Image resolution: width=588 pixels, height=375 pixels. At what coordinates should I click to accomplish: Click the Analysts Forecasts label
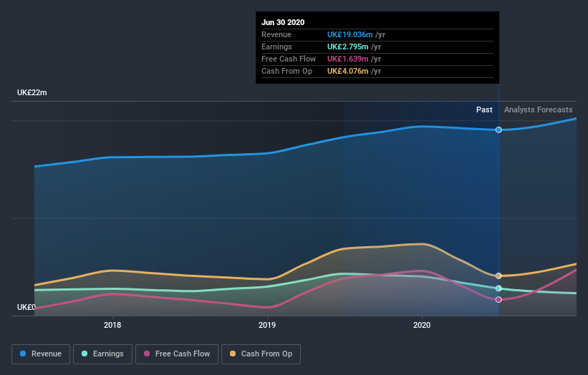(x=538, y=109)
